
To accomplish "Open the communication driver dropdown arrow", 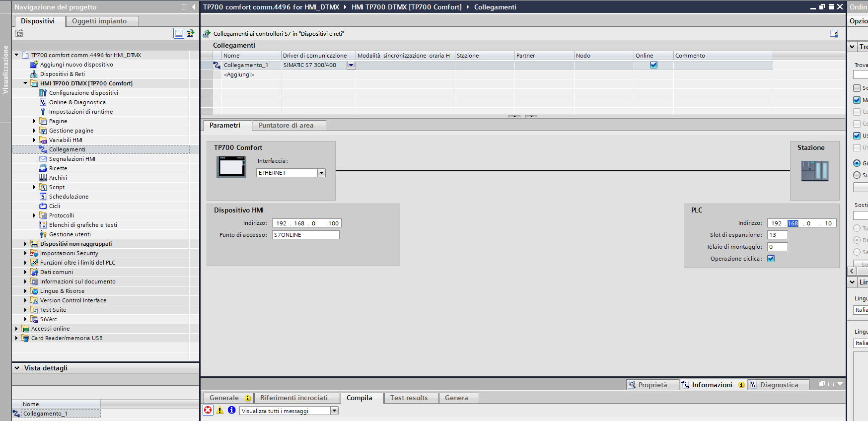I will coord(351,65).
